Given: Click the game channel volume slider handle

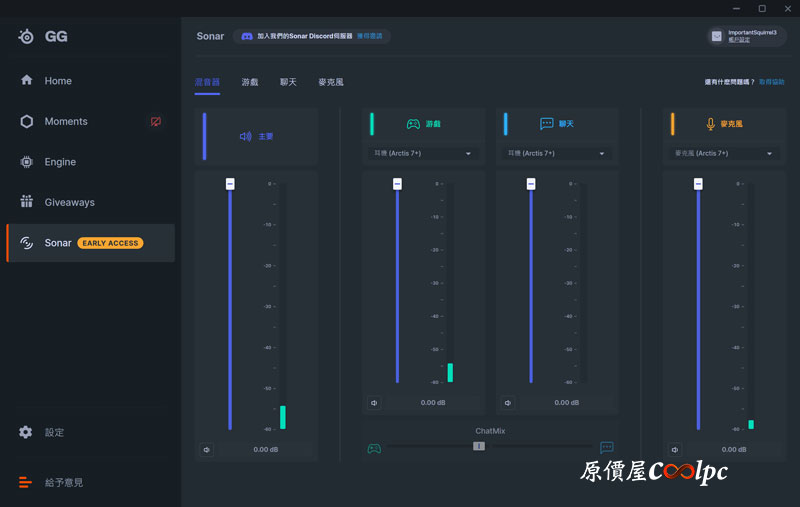Looking at the screenshot, I should pyautogui.click(x=397, y=184).
